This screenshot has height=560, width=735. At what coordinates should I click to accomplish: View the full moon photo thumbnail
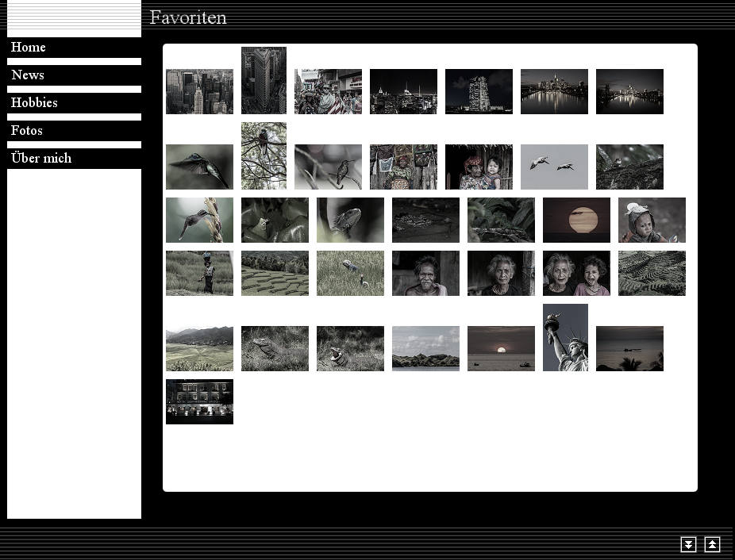[x=576, y=220]
